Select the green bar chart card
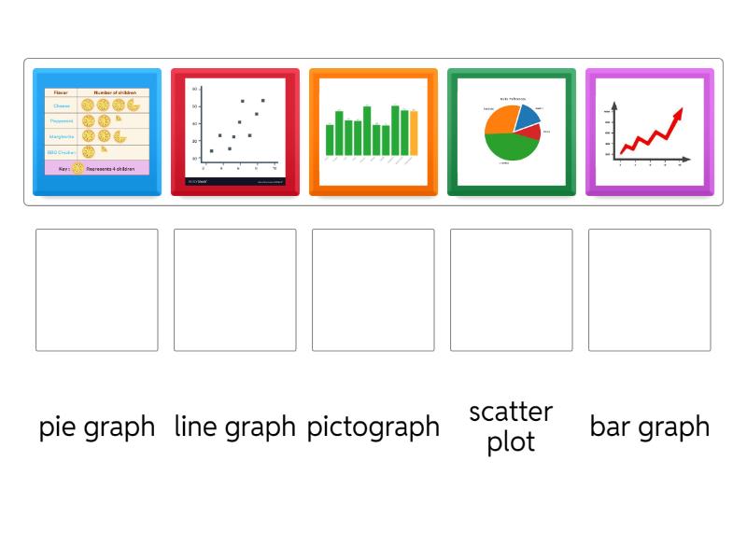 (x=373, y=132)
